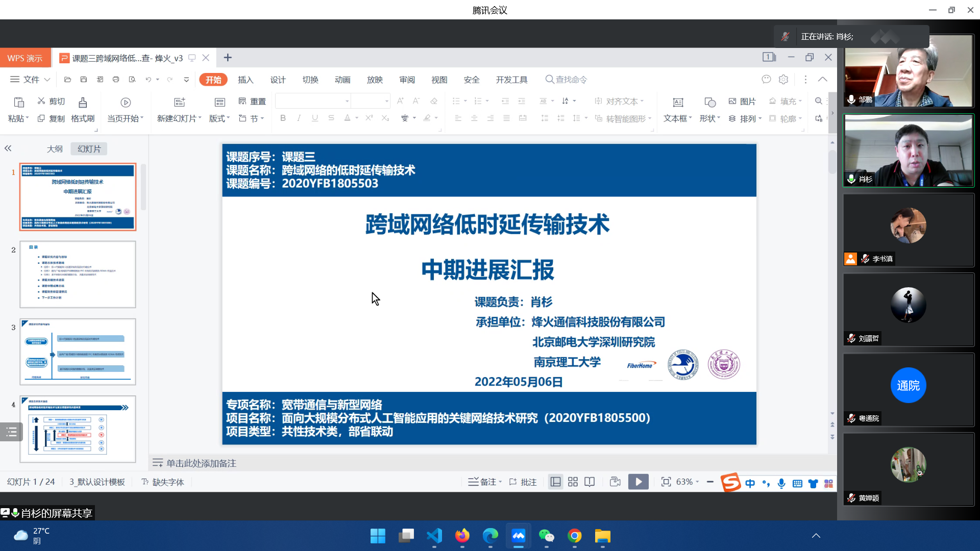Expand the font size combo box
The image size is (980, 551).
tap(387, 101)
